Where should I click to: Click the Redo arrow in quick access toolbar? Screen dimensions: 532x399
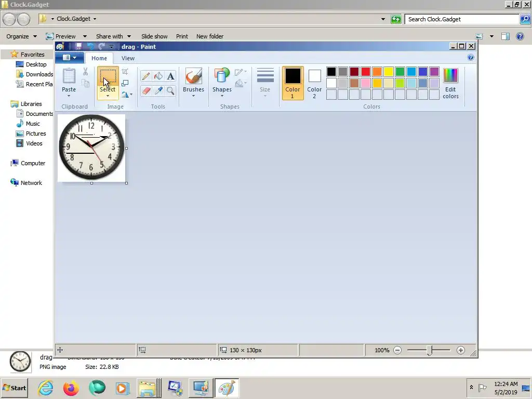point(101,46)
